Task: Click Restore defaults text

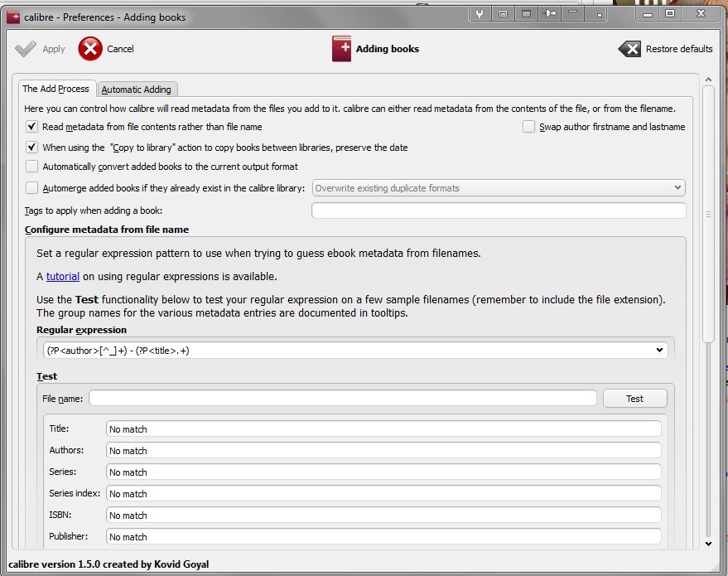Action: pyautogui.click(x=679, y=49)
